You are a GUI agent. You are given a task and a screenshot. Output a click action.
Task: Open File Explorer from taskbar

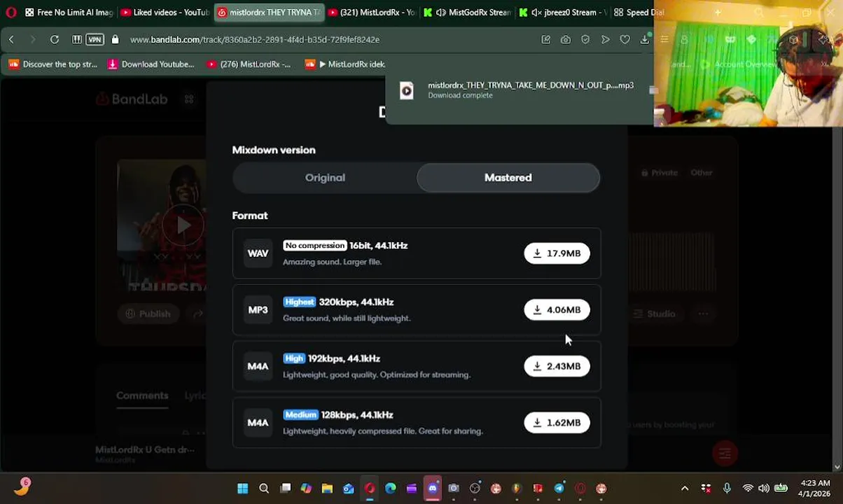pyautogui.click(x=327, y=489)
